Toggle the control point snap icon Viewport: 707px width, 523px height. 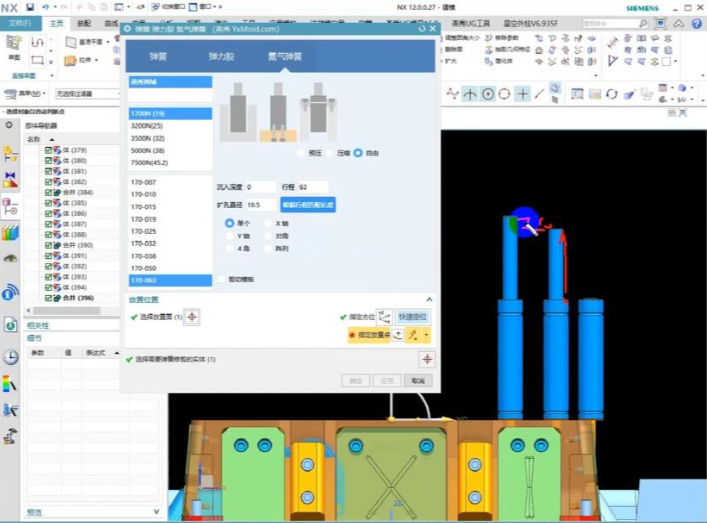click(x=452, y=94)
